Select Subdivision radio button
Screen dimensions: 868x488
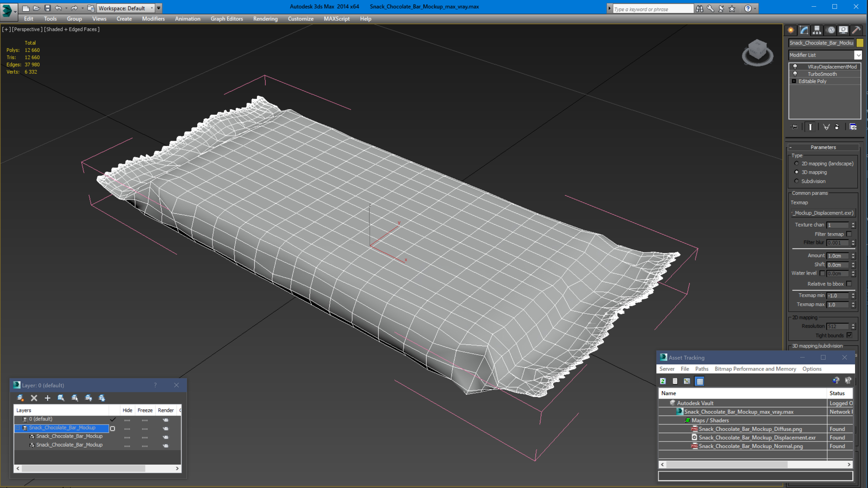pos(797,181)
